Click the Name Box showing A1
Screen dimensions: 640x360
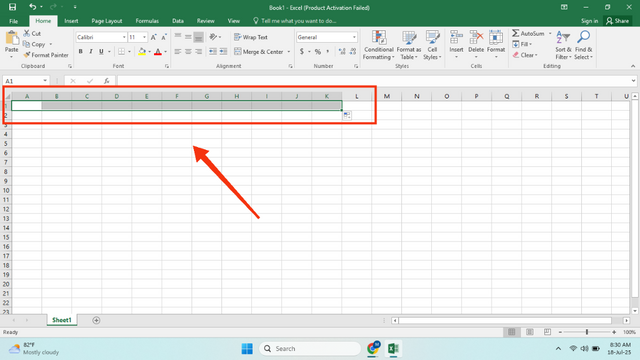26,81
